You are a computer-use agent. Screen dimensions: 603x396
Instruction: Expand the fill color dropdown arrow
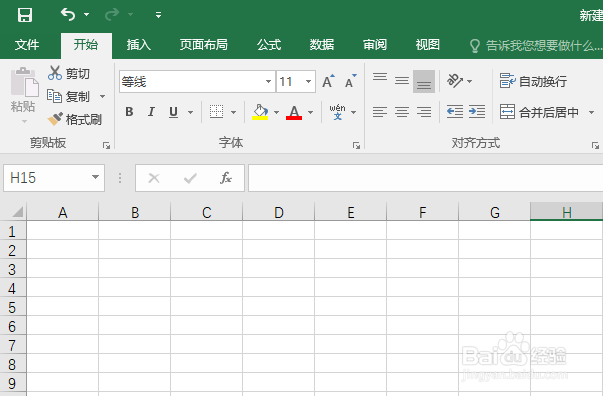[x=277, y=112]
